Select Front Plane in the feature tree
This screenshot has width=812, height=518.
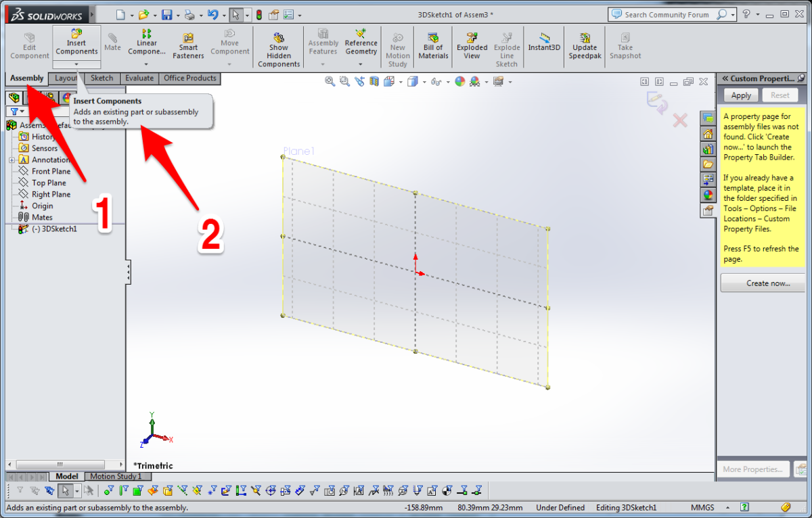51,172
